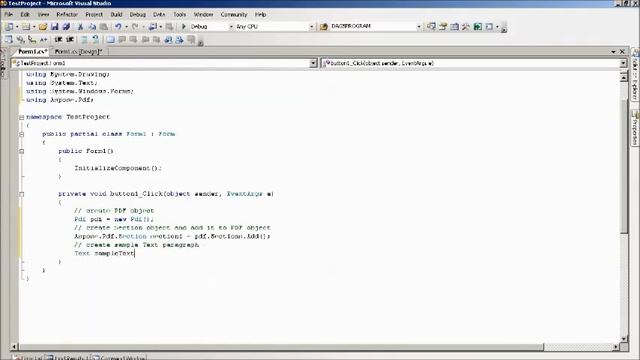The width and height of the screenshot is (640, 360).
Task: Open the Edit menu
Action: [25, 14]
